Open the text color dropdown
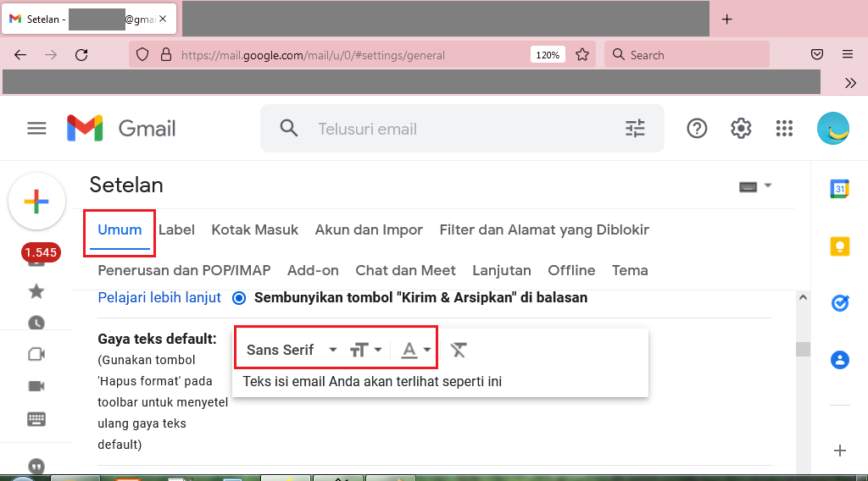Screen dimensions: 868x481 [x=415, y=350]
